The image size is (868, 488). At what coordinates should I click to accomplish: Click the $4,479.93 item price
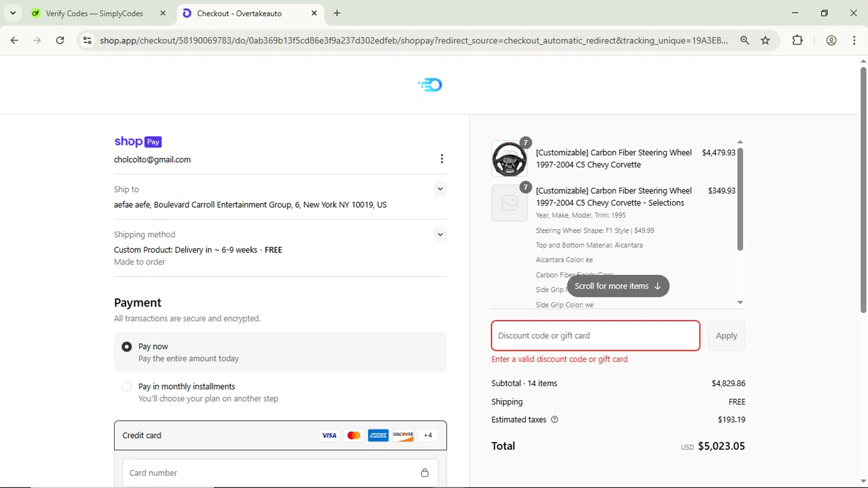719,153
